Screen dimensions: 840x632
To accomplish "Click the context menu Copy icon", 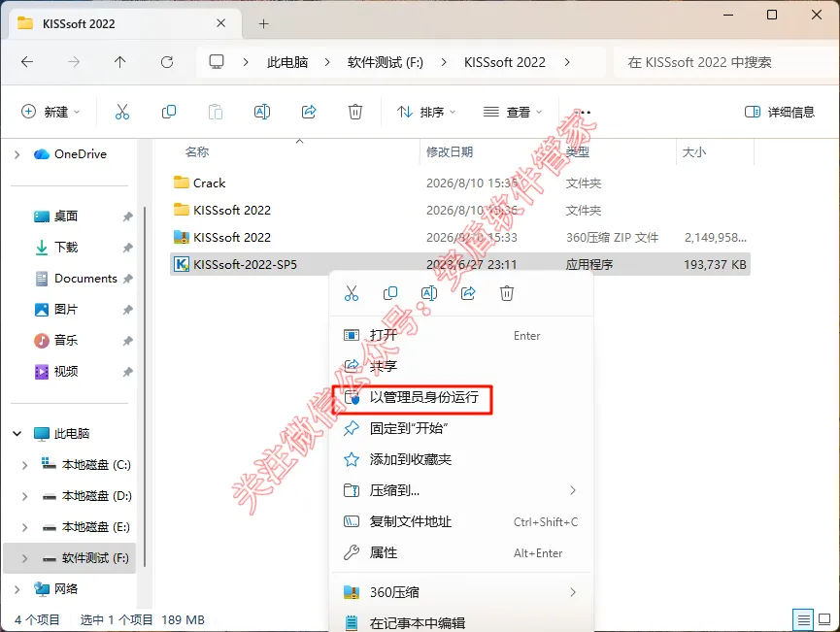I will coord(390,293).
